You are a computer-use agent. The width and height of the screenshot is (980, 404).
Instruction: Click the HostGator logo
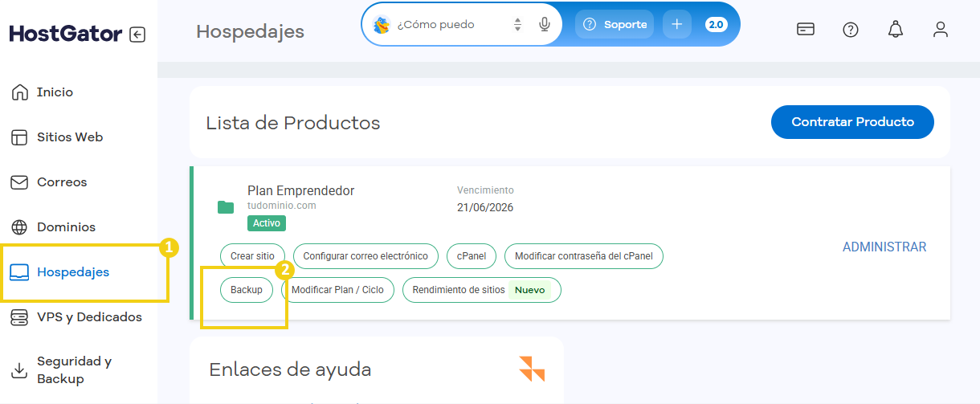coord(66,34)
